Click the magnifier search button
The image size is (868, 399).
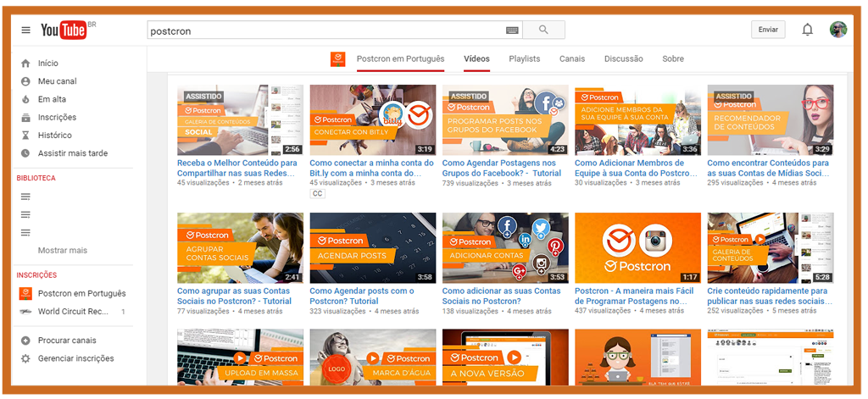click(x=543, y=30)
